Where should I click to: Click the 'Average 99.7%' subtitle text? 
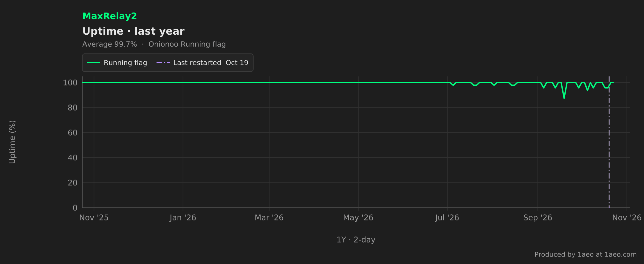[109, 44]
